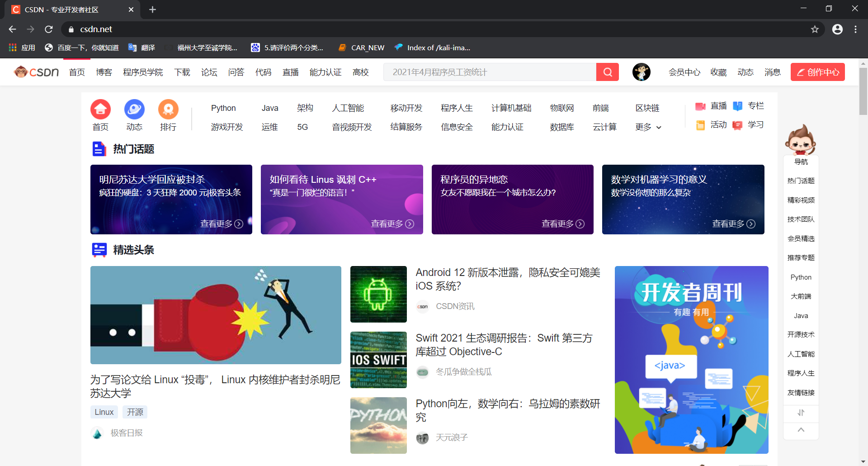Click the CSDN logo
This screenshot has width=868, height=466.
click(x=37, y=72)
